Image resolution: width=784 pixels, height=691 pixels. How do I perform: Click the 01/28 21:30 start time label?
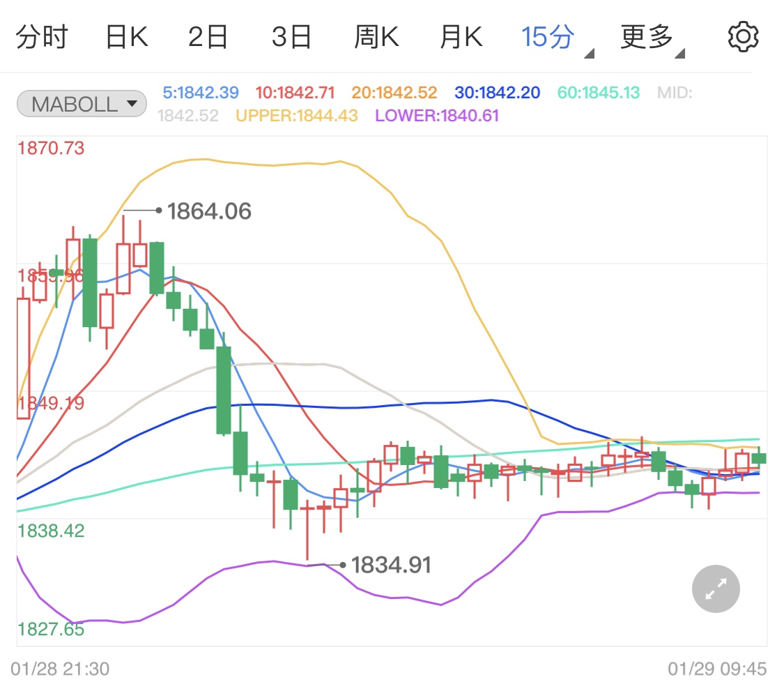click(x=60, y=669)
